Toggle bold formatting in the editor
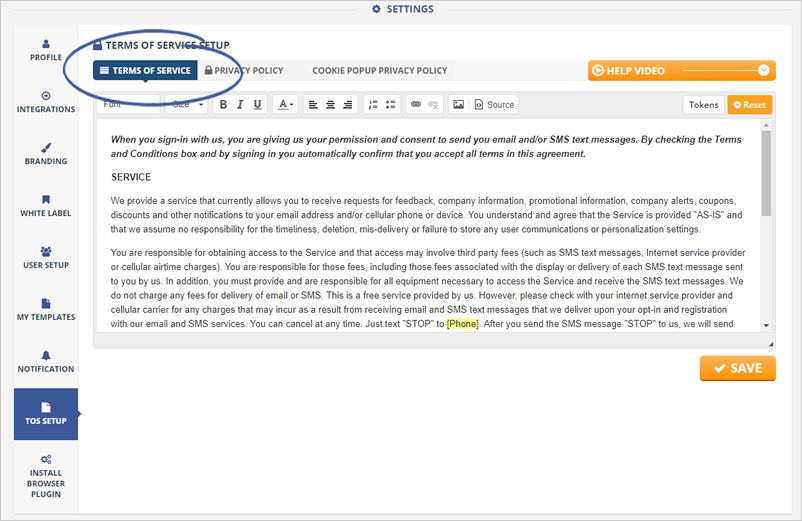Viewport: 802px width, 521px height. point(223,105)
